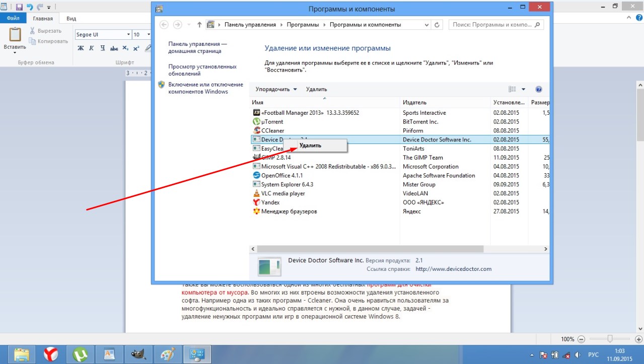Screen dimensions: 644x364
Task: Open GIMP from the taskbar
Action: click(x=138, y=354)
